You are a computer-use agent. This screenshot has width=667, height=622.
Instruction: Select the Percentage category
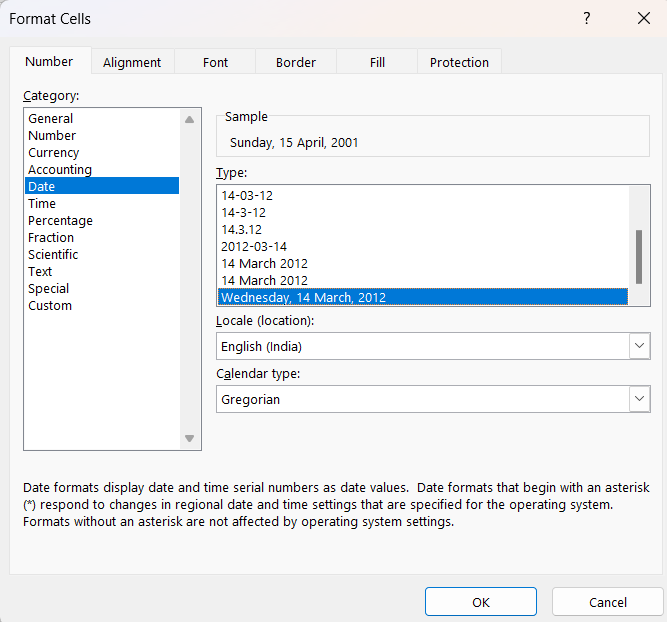(60, 221)
